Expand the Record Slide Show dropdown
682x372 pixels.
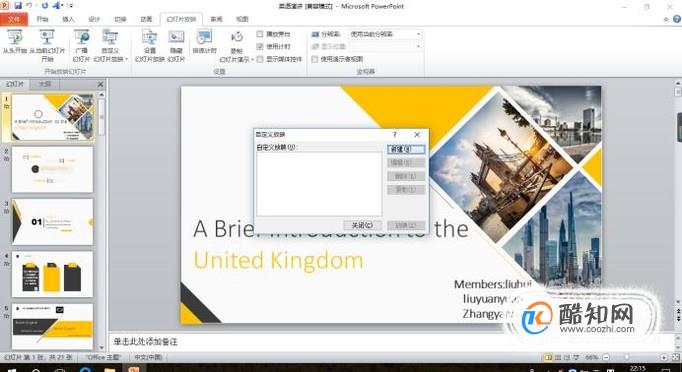253,60
